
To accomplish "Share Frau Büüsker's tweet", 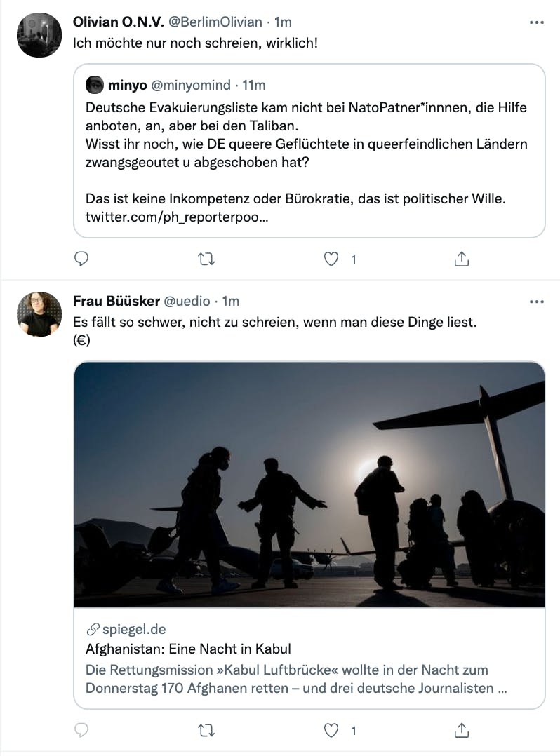I will (x=461, y=731).
